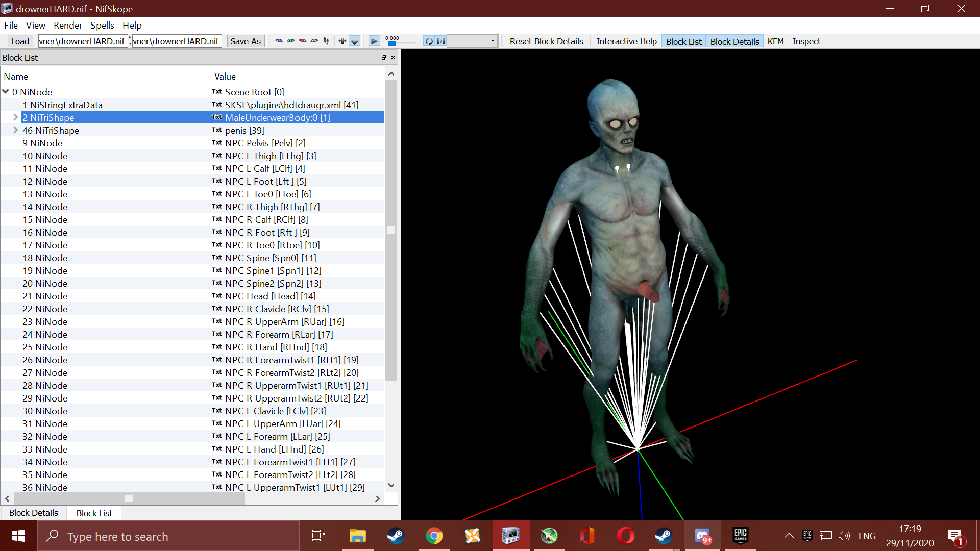Click the block list scroll up arrow
This screenshot has width=980, height=551.
coord(391,74)
